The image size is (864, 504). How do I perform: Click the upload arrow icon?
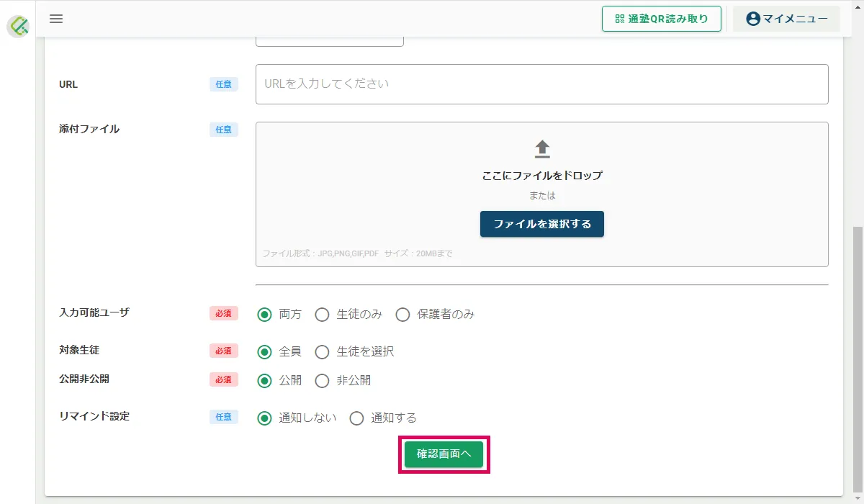click(542, 149)
